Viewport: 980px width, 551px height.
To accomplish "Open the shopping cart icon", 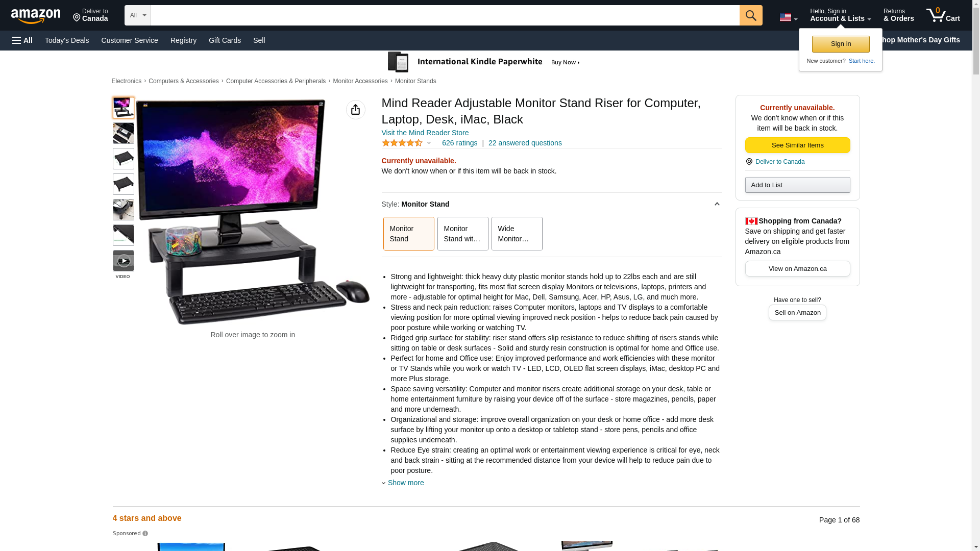I will click(943, 15).
